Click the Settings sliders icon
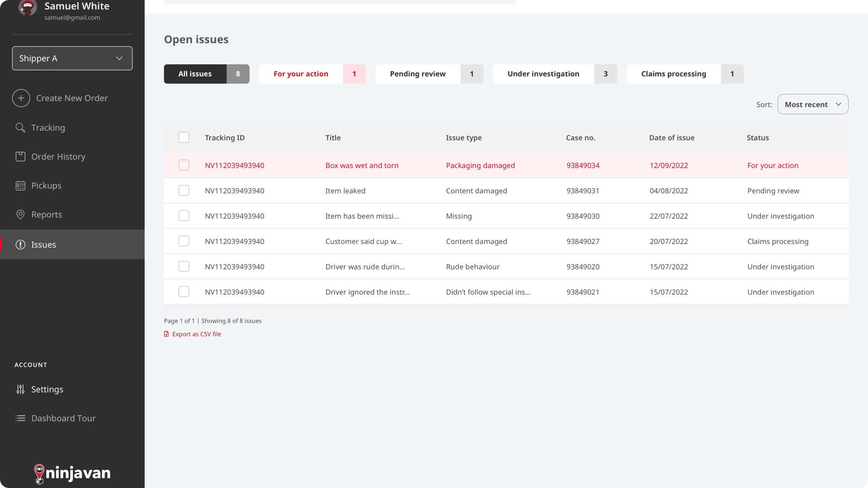This screenshot has width=868, height=488. (20, 389)
